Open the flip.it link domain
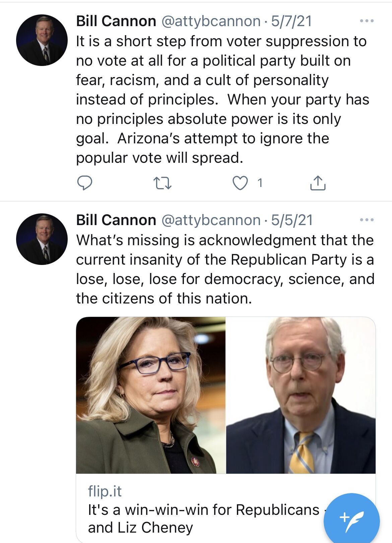392x543 pixels. point(105,491)
